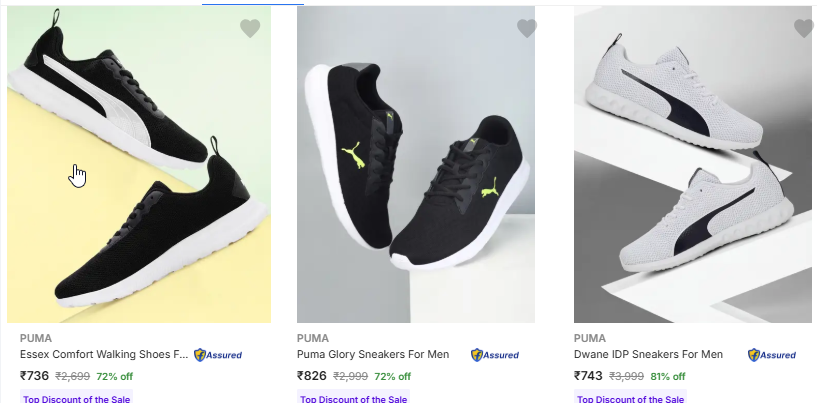Click the Puma Glory Sneakers For Men title
This screenshot has height=403, width=817.
373,354
